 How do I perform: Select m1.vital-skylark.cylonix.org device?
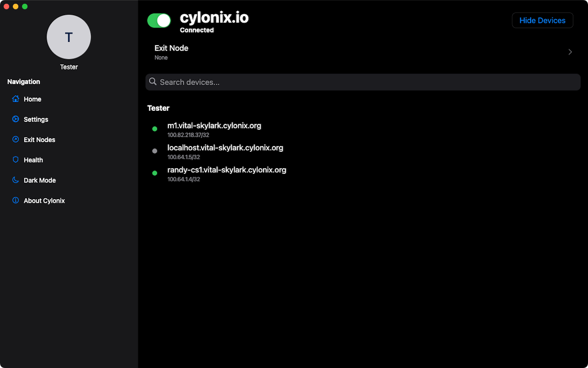click(214, 126)
